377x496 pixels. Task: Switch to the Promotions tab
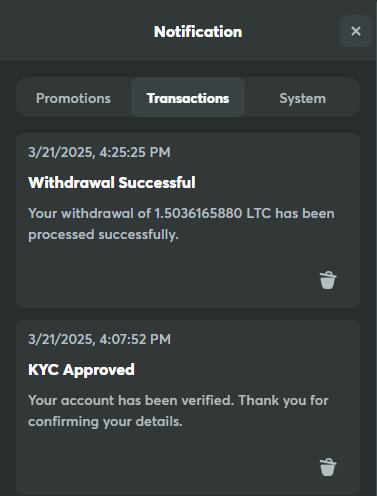(x=73, y=98)
